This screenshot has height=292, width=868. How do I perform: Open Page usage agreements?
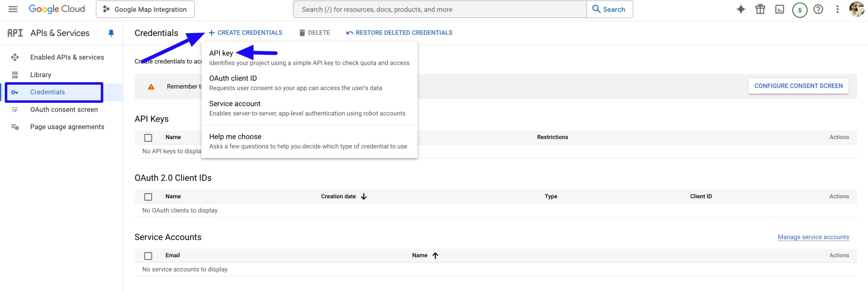[x=67, y=127]
